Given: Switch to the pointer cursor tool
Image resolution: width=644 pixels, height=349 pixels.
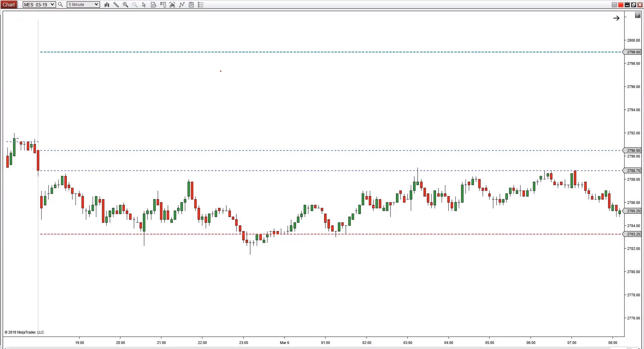Looking at the screenshot, I should coord(144,5).
